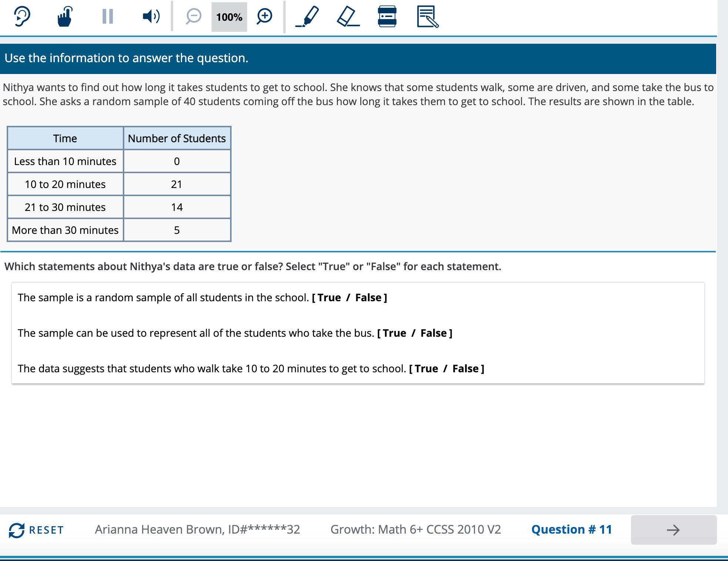The height and width of the screenshot is (561, 728).
Task: Select False for bus students statement
Action: coord(434,333)
